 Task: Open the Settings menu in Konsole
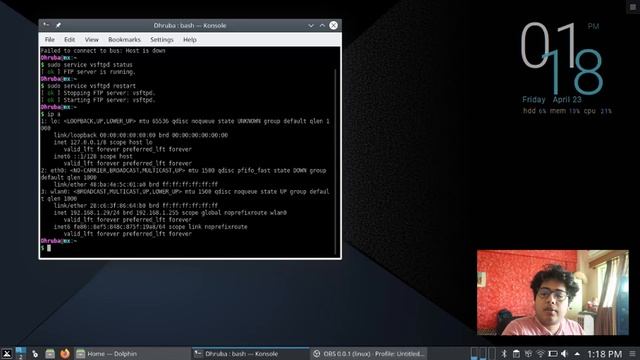coord(162,40)
